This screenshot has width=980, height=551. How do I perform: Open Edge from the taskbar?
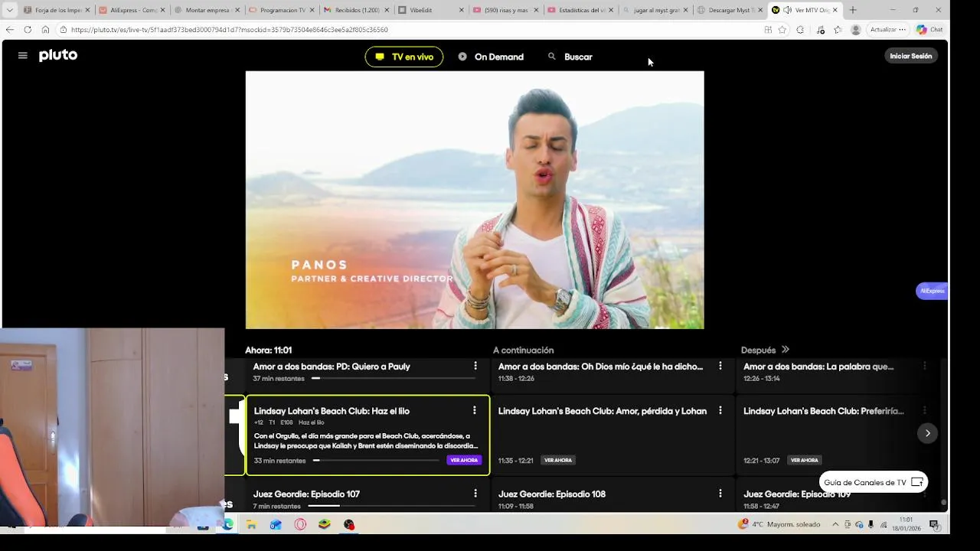228,524
